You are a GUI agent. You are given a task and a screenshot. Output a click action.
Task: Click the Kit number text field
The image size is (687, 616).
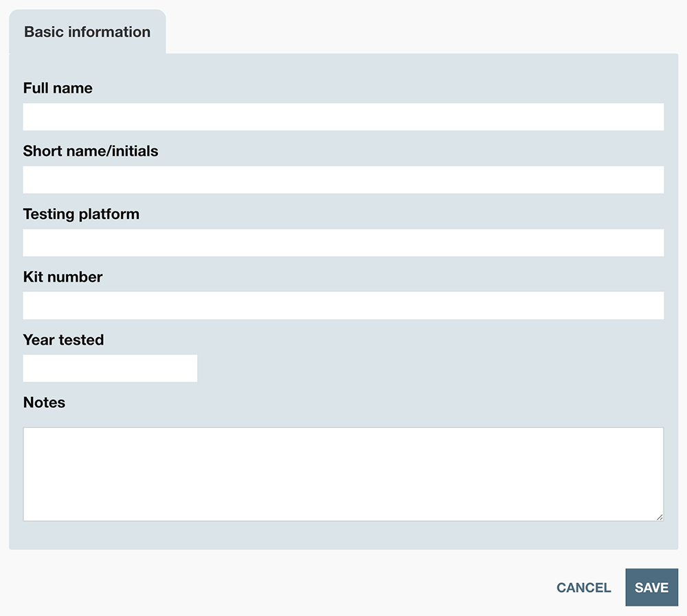[343, 305]
